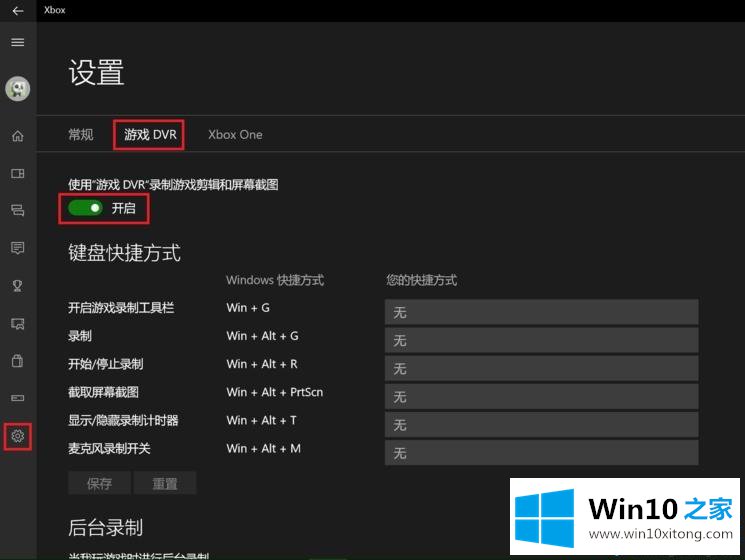Open the user profile avatar
This screenshot has width=745, height=560.
(17, 89)
